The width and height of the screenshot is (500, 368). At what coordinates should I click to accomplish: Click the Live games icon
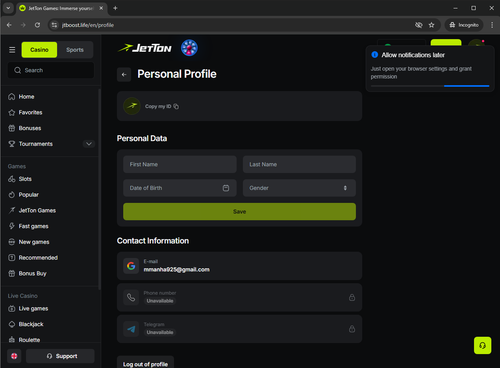12,308
